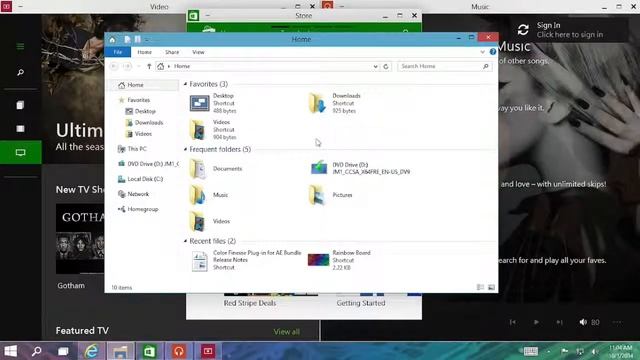Open Store app from the taskbar
The width and height of the screenshot is (640, 360).
[x=149, y=351]
